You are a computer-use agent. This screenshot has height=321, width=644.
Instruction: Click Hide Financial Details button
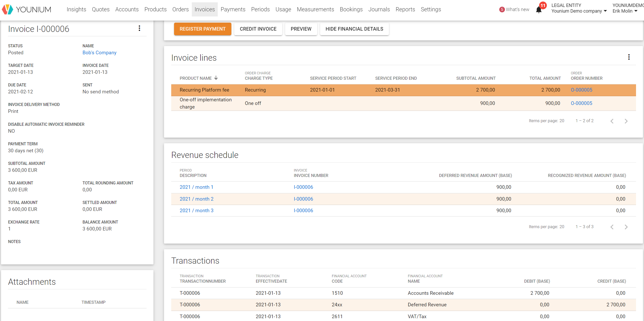[x=354, y=29]
